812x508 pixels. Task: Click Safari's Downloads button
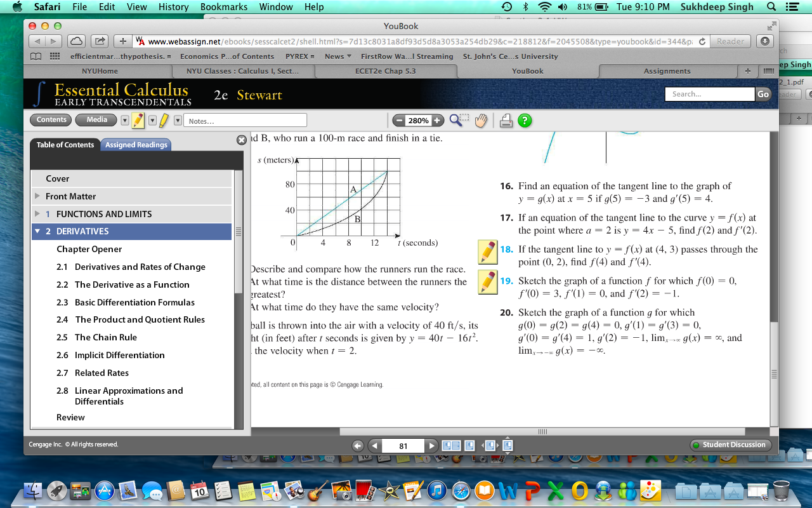pos(765,41)
